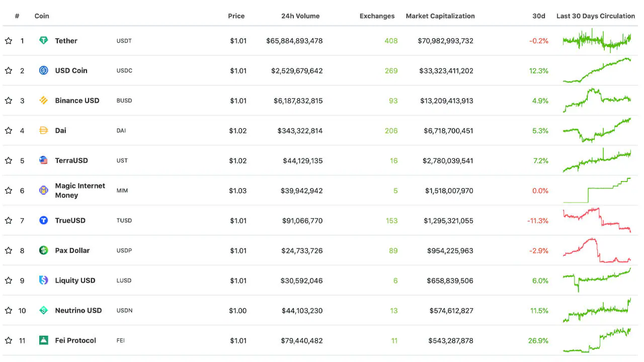This screenshot has height=362, width=644.
Task: Open the Pax Dollar coin link
Action: (72, 250)
